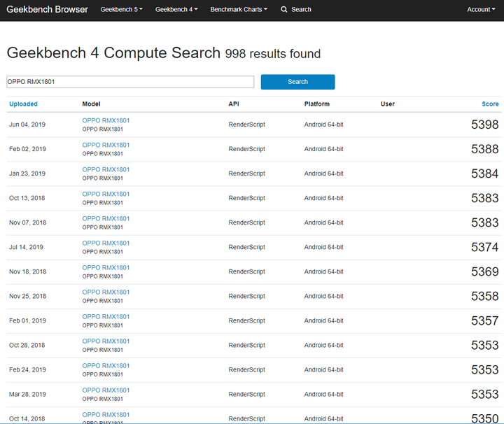Click the API column header

[x=234, y=104]
